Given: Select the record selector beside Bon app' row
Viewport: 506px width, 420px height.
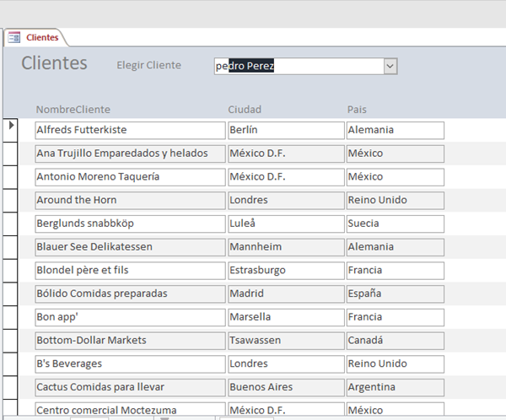Looking at the screenshot, I should 12,317.
